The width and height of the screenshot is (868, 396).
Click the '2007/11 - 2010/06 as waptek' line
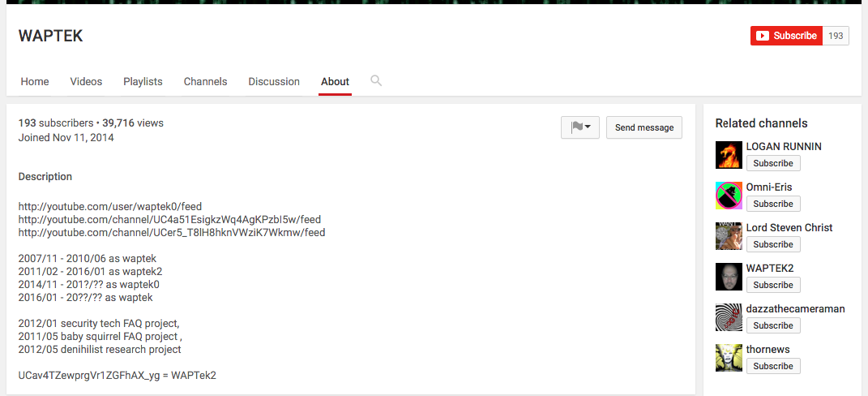pyautogui.click(x=88, y=258)
